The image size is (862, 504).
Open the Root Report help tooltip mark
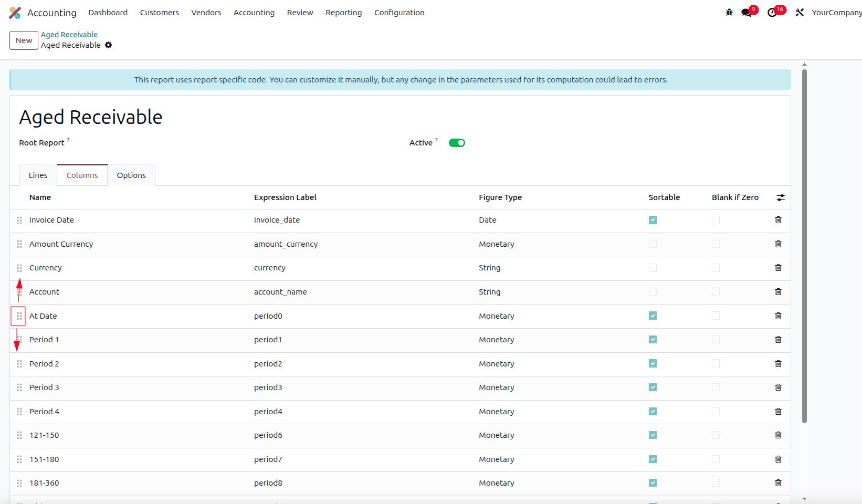(x=68, y=140)
